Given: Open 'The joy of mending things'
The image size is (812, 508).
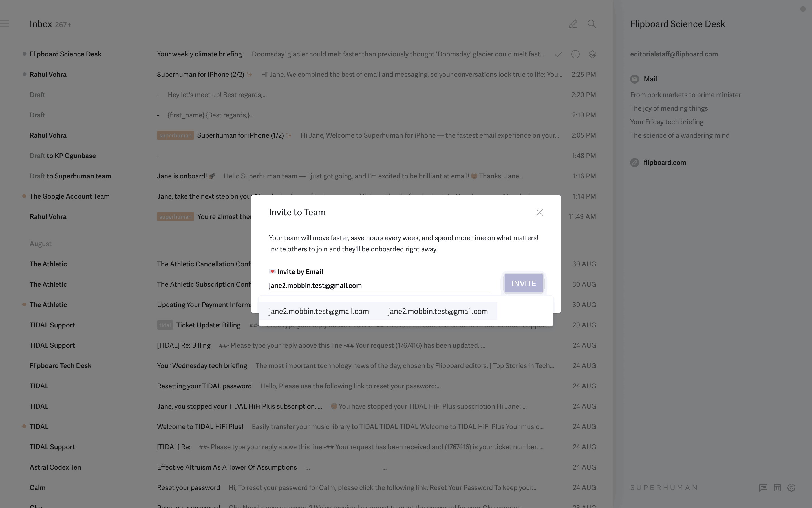Looking at the screenshot, I should coord(669,108).
